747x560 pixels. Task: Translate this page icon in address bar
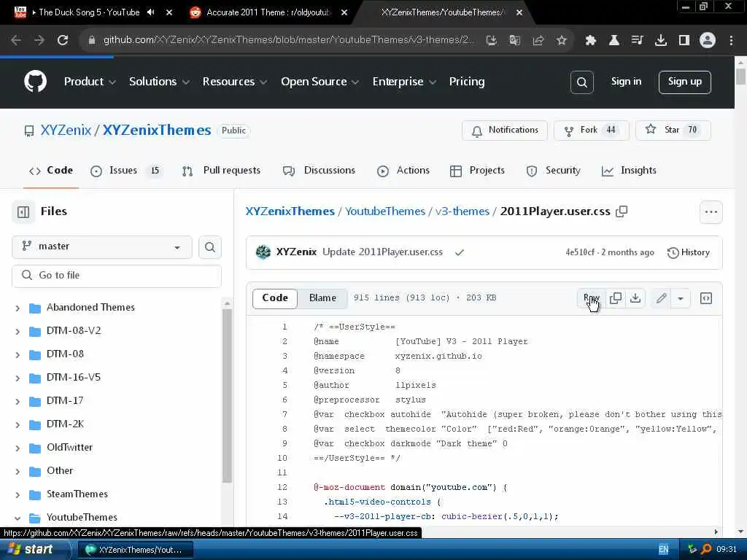pos(514,41)
